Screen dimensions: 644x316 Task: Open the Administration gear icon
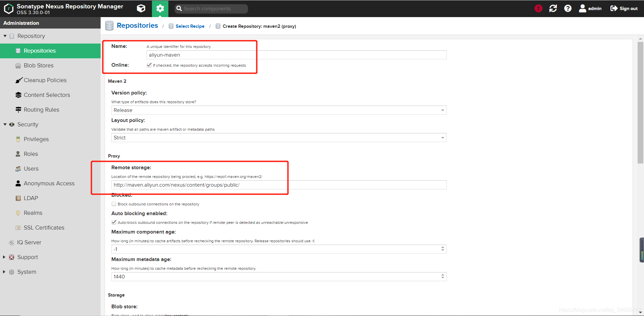click(x=160, y=8)
